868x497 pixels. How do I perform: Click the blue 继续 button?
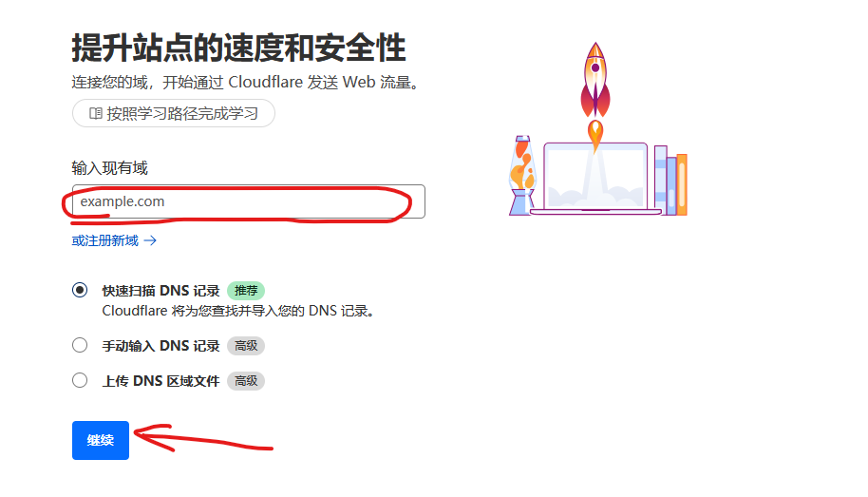pyautogui.click(x=101, y=441)
